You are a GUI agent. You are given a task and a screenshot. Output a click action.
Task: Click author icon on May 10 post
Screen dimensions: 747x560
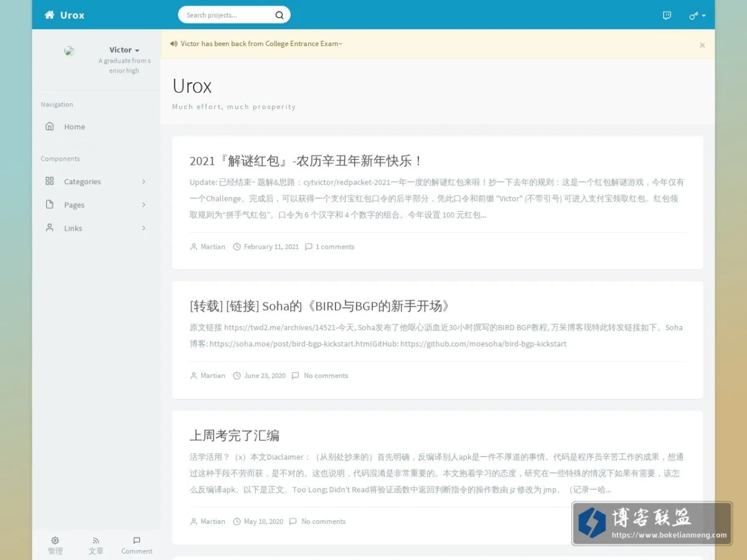[194, 521]
